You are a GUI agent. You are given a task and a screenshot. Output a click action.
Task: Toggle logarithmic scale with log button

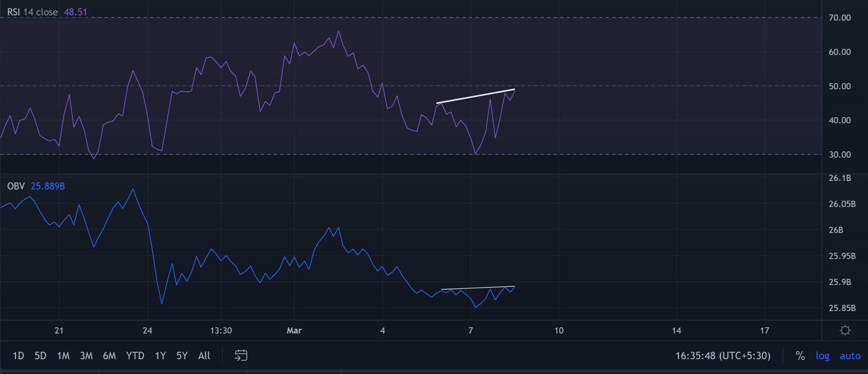pyautogui.click(x=823, y=356)
